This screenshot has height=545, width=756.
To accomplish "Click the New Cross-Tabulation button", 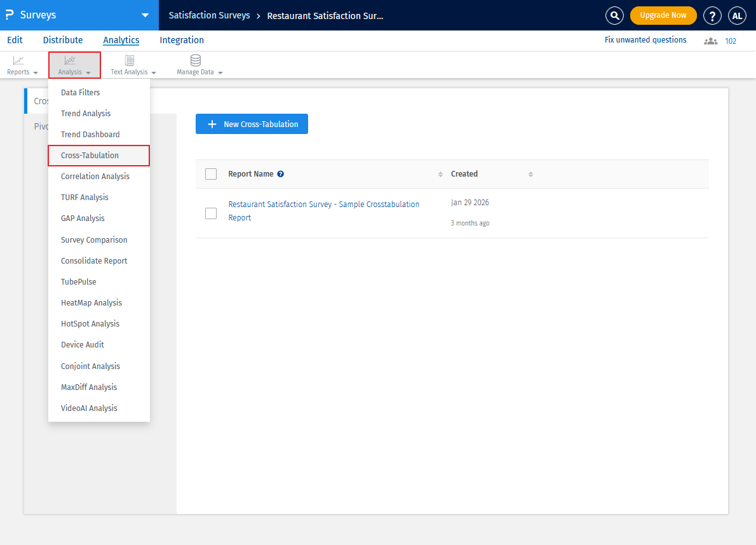I will tap(252, 124).
